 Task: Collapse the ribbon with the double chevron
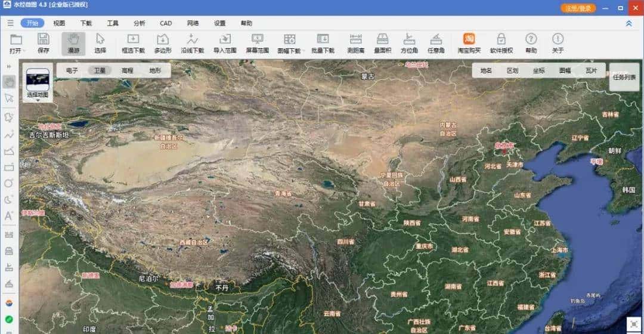pos(629,23)
